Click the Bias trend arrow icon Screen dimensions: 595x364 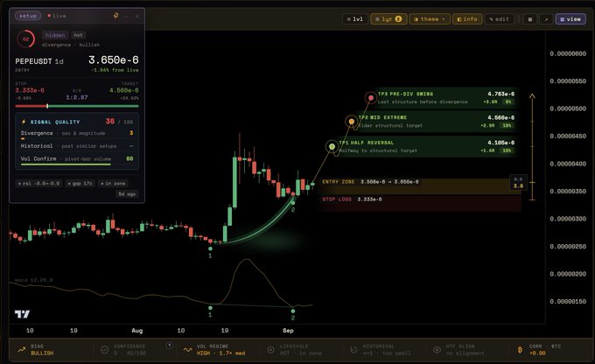click(x=22, y=350)
